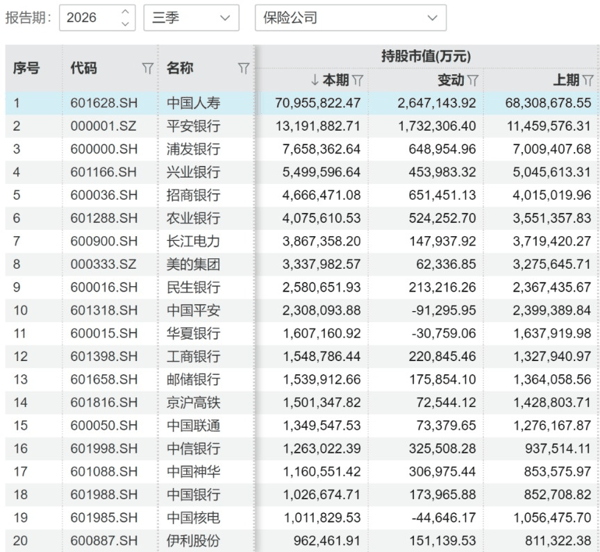Image resolution: width=600 pixels, height=552 pixels.
Task: Click value 962,461.91 in 本期 column
Action: (327, 541)
